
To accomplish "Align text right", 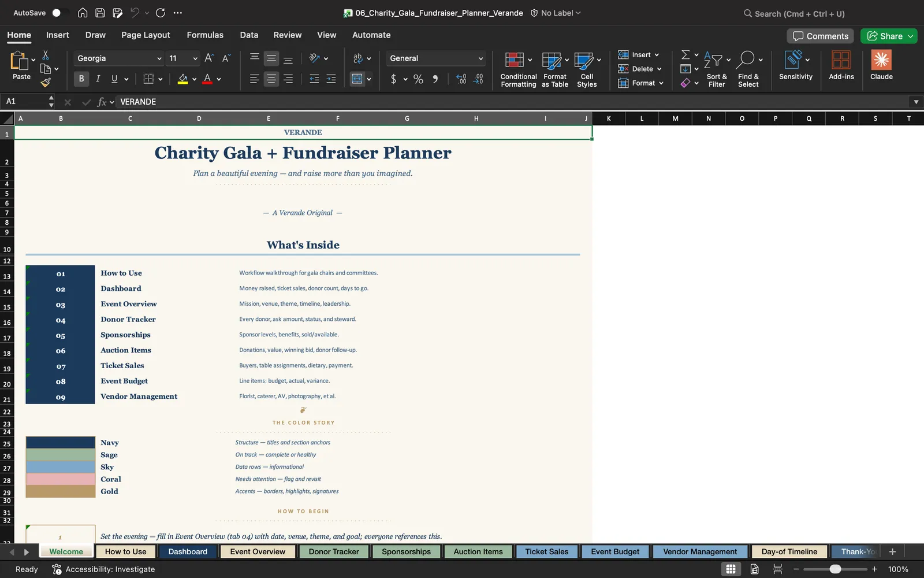I will pyautogui.click(x=288, y=79).
